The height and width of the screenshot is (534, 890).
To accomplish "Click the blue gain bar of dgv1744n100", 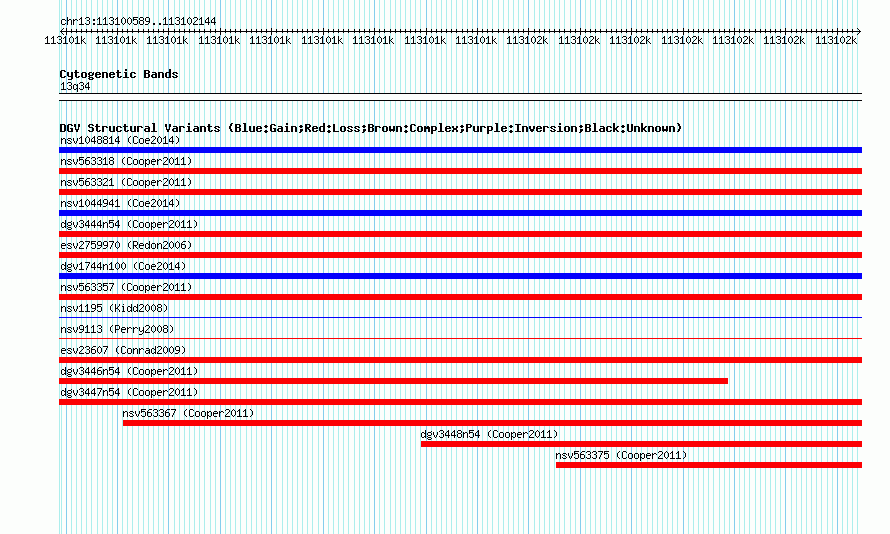I will [x=460, y=276].
